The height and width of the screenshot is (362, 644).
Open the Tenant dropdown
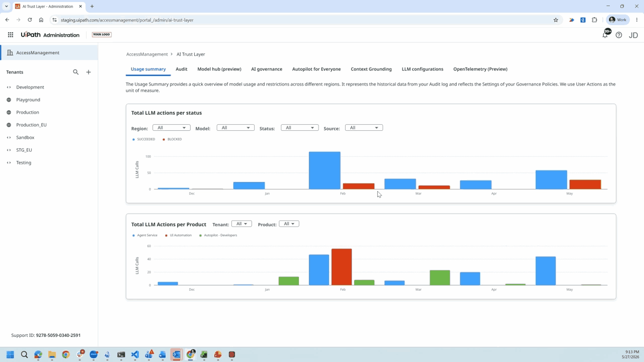click(242, 224)
